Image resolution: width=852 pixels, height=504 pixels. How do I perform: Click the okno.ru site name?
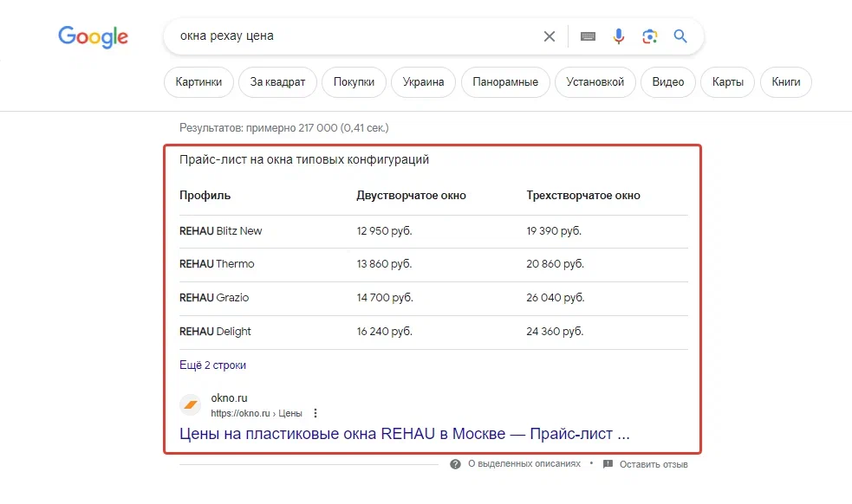[x=229, y=398]
